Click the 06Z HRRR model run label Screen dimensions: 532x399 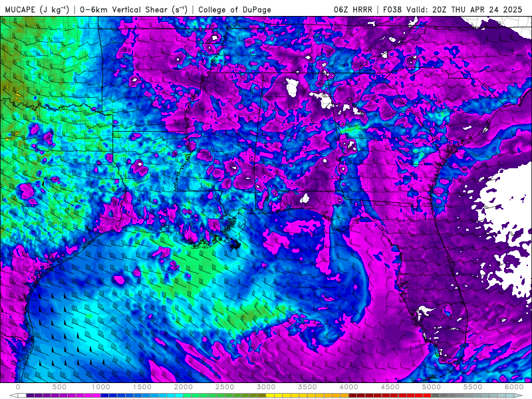(x=353, y=9)
